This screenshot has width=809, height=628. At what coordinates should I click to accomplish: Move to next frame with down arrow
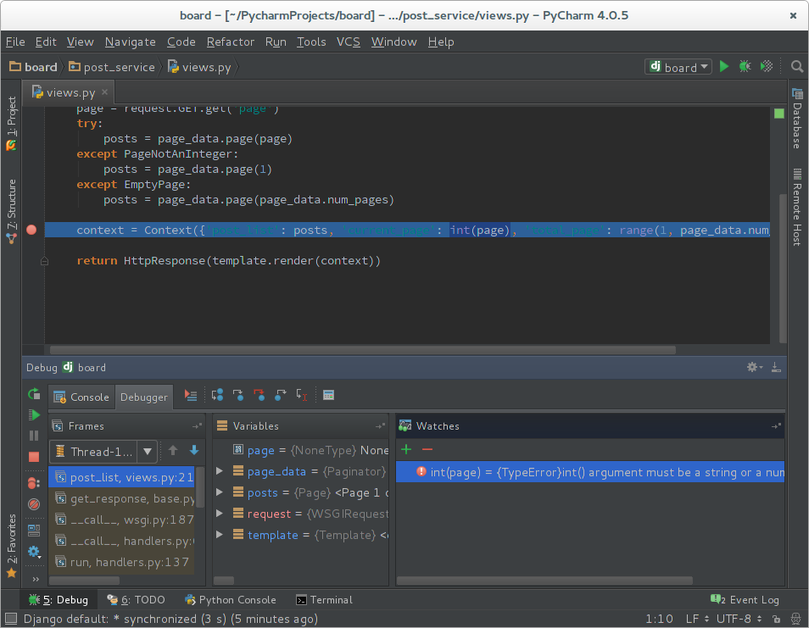tap(194, 450)
